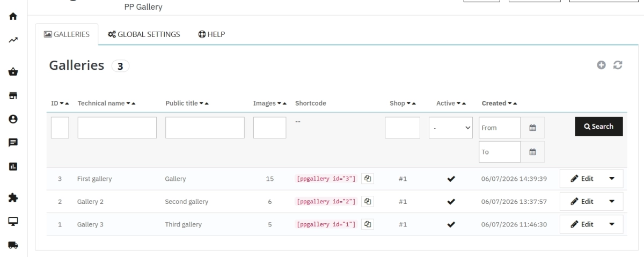Focus the Technical name filter field

[x=117, y=128]
